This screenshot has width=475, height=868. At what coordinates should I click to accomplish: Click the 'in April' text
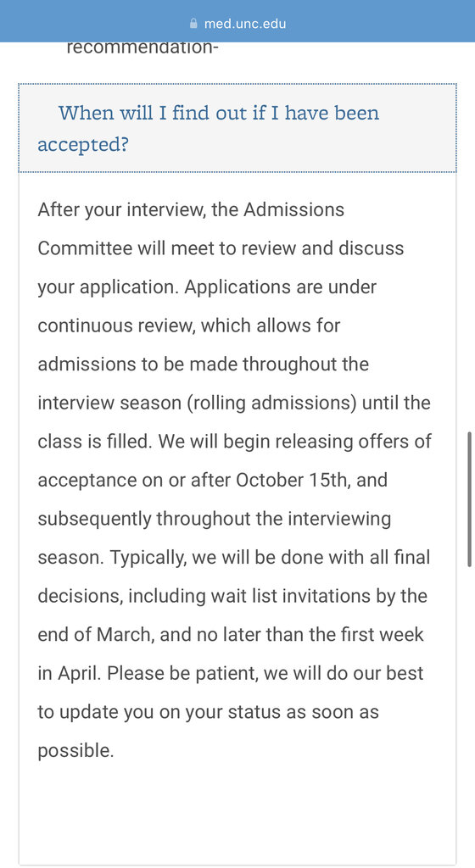[x=70, y=674]
